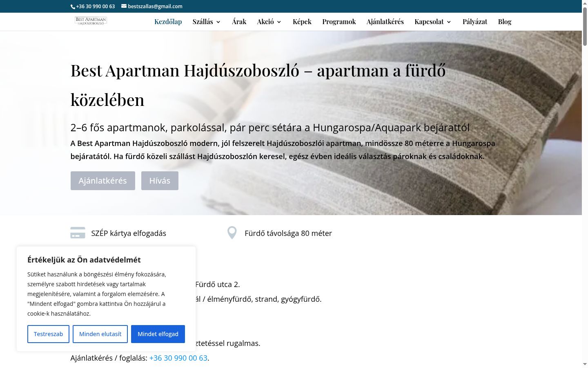Viewport: 588px width, 368px height.
Task: Call the +36 30 990 00 63 link in body
Action: (178, 358)
